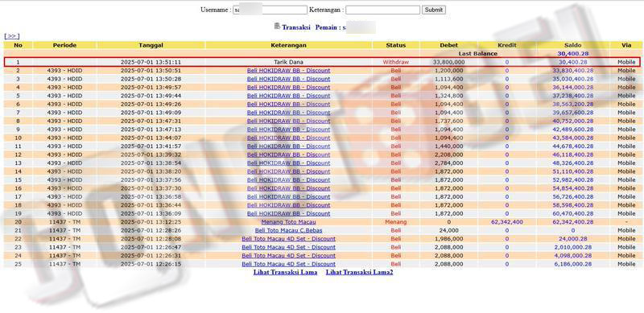
Task: Open Lihat Transaksi Lama2 link
Action: 359,272
